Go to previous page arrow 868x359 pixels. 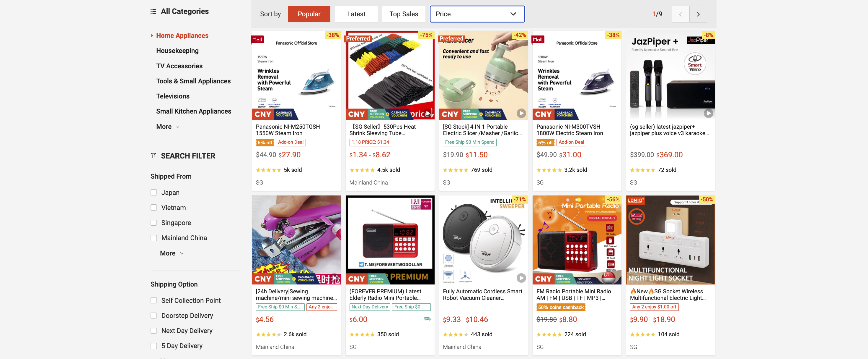pos(680,14)
